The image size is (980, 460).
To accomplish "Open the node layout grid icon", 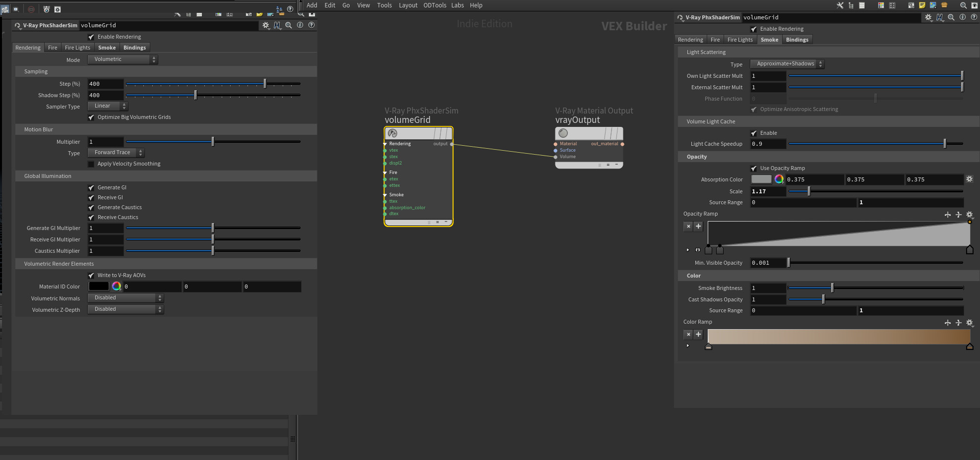I will 892,5.
